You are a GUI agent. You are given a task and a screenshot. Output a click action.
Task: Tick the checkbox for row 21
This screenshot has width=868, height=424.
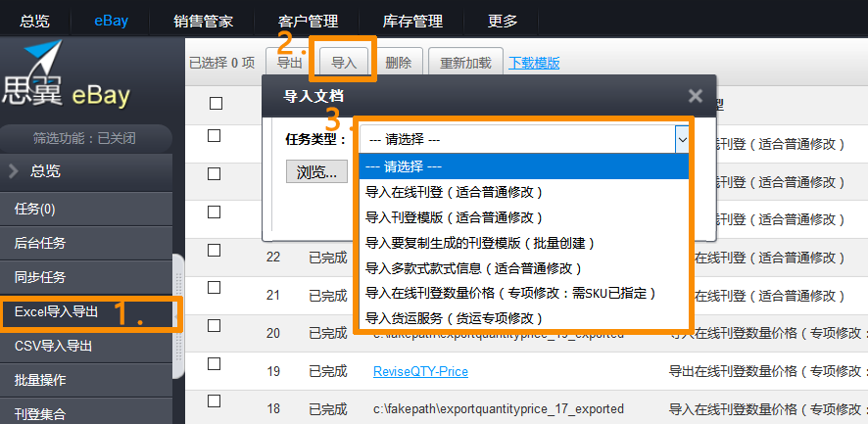[215, 288]
